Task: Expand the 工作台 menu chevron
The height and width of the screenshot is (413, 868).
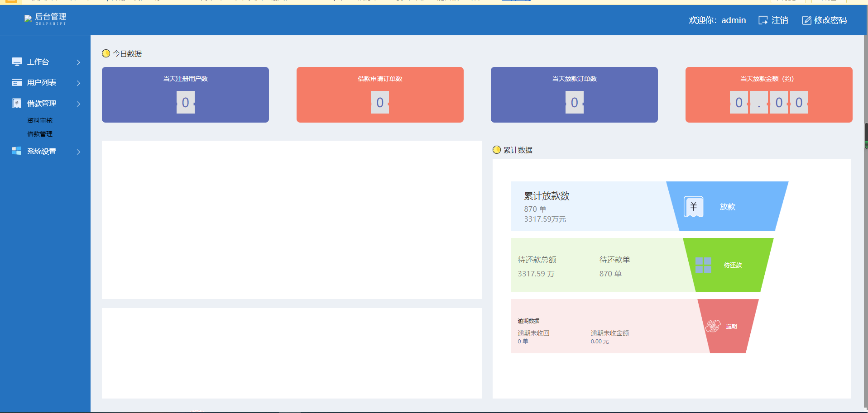Action: 78,62
